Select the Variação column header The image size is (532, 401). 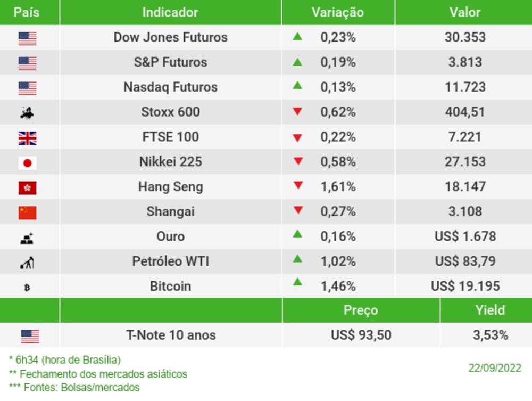337,12
